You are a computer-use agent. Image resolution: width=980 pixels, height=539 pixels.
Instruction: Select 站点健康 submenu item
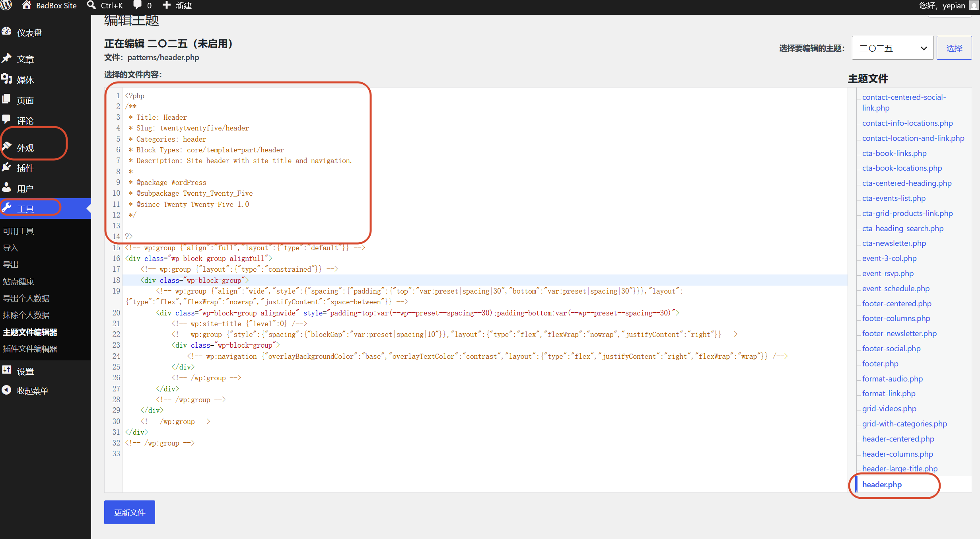coord(18,282)
